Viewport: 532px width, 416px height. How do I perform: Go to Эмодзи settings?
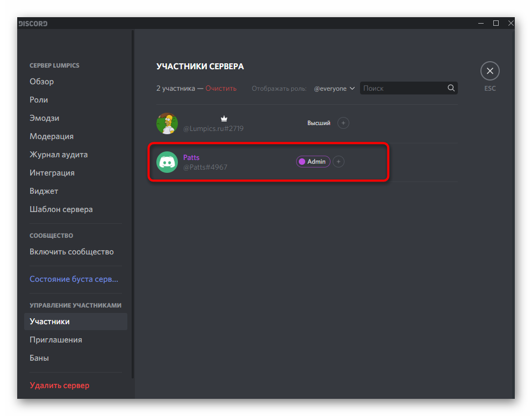[x=44, y=118]
